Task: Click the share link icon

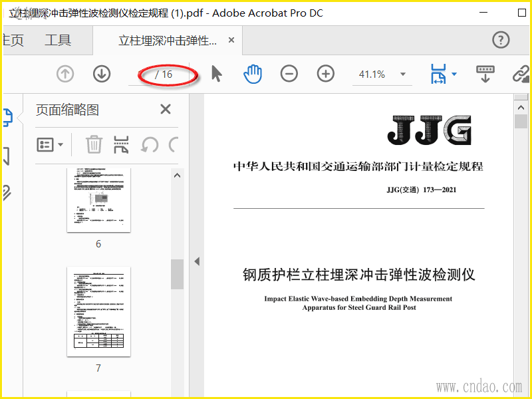Action: click(521, 74)
